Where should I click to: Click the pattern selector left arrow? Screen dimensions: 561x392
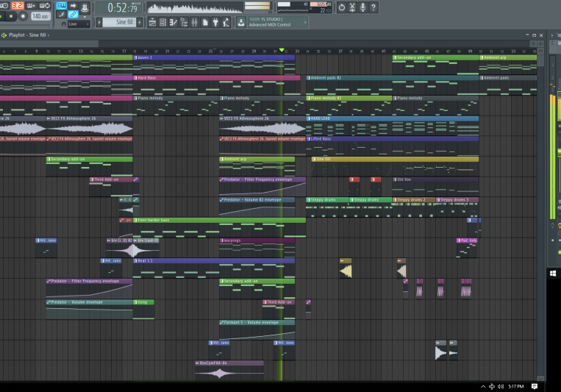tap(99, 22)
